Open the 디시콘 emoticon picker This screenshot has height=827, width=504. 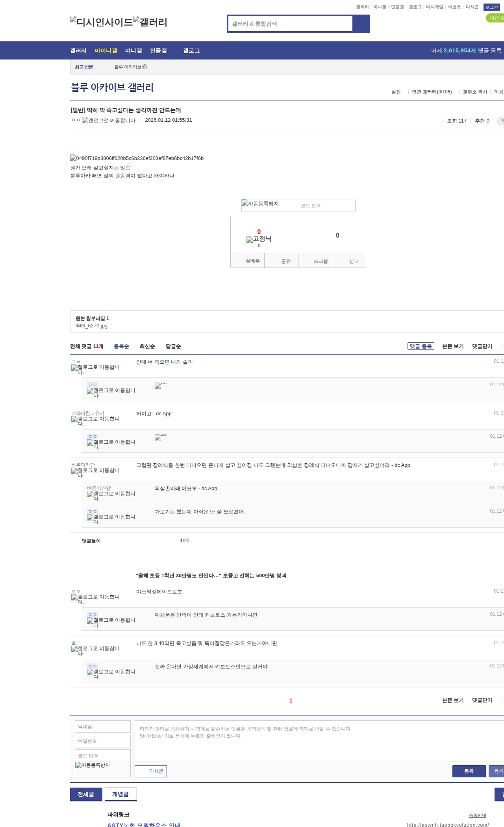[x=151, y=771]
